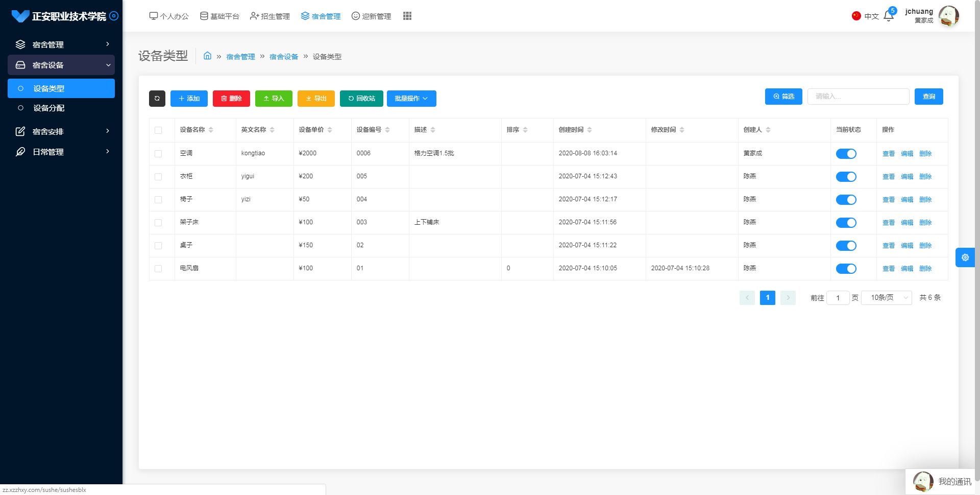Sort by 英文名称 column arrows

click(x=272, y=130)
